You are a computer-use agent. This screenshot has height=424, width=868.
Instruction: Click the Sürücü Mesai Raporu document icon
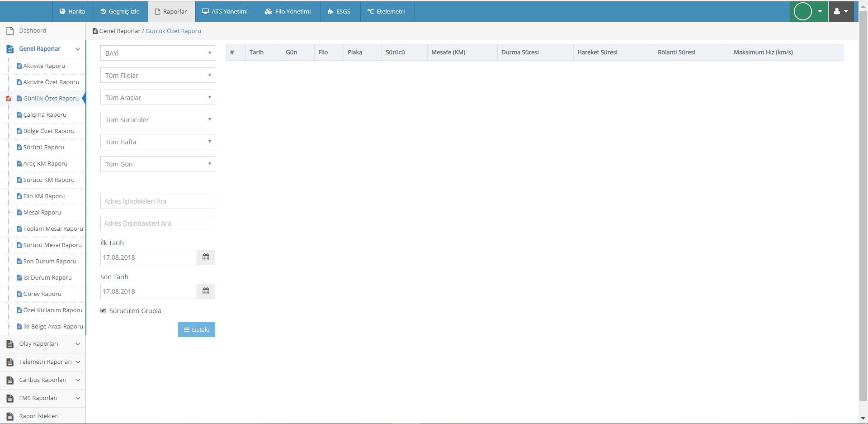(x=19, y=245)
